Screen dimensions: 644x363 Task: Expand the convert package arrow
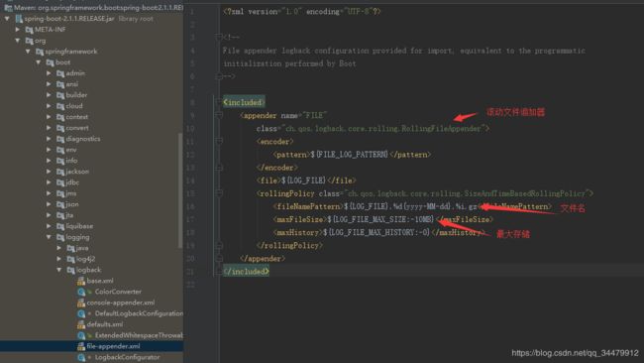point(49,128)
